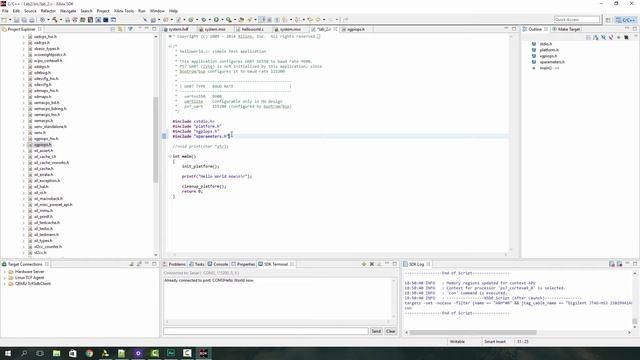640x360 pixels.
Task: Click green connect icon in SDK Terminal
Action: point(364,264)
